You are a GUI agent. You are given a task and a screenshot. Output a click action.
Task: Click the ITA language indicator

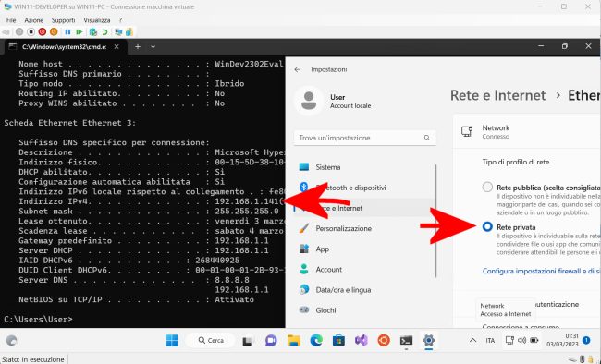click(x=490, y=340)
